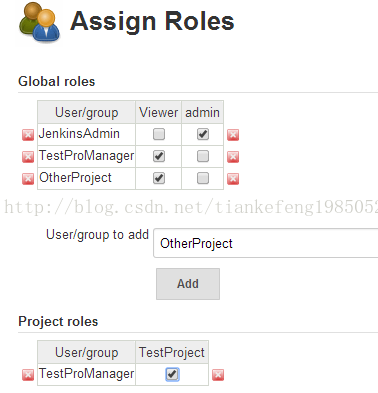The image size is (378, 393).
Task: Remove OtherProject with left red X icon
Action: 28,179
